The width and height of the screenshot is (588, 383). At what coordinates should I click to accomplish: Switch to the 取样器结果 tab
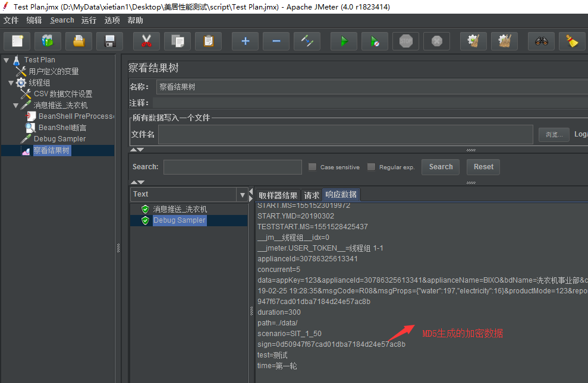278,195
